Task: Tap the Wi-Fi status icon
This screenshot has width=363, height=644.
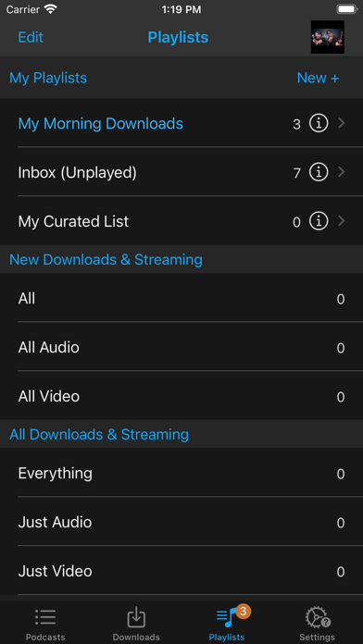Action: [x=51, y=9]
